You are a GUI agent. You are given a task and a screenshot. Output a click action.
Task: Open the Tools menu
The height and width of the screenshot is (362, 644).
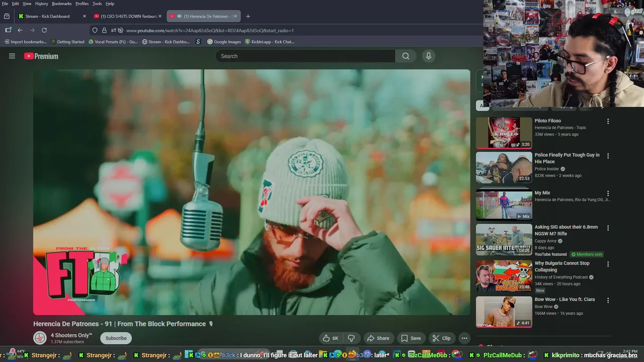click(97, 4)
